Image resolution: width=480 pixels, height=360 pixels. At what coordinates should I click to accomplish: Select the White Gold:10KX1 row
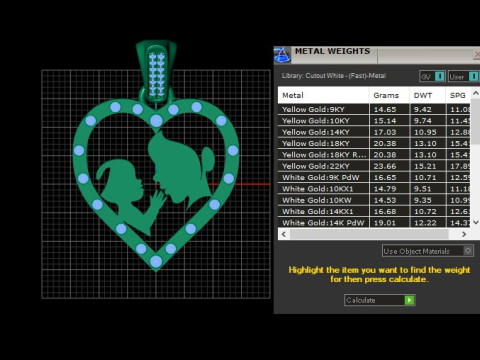point(374,189)
